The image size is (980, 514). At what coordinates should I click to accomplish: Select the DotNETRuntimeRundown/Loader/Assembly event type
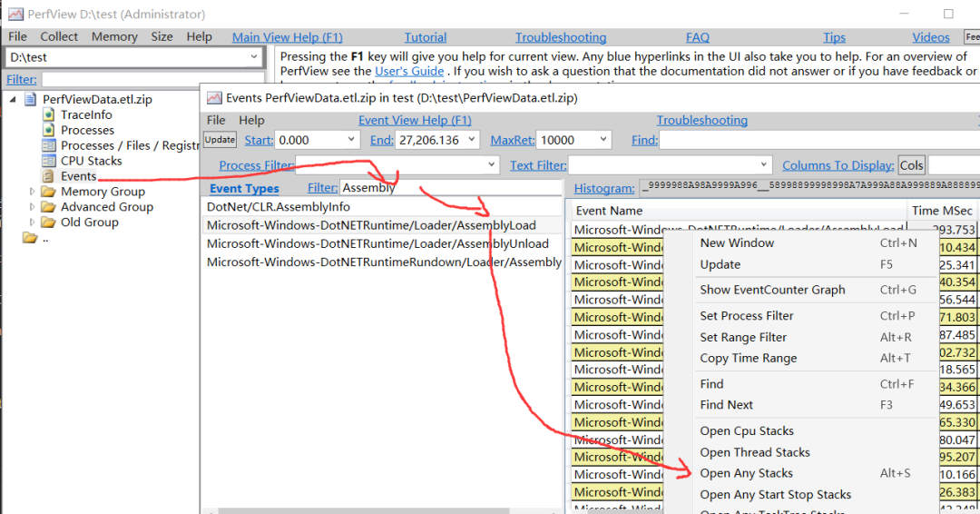(x=383, y=262)
